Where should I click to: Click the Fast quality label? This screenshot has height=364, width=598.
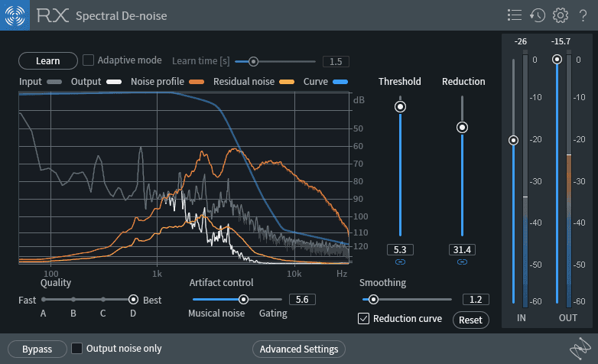point(27,301)
